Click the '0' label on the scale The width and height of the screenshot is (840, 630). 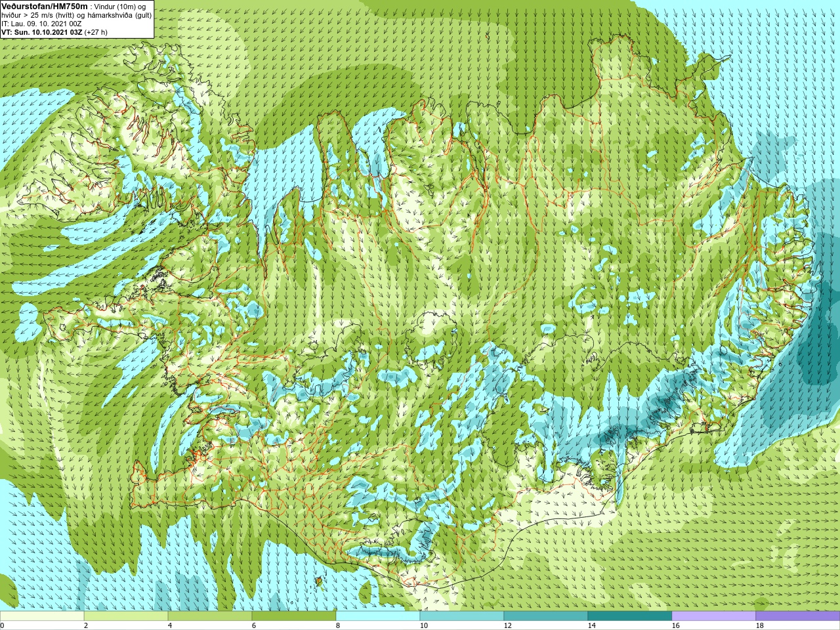coord(2,626)
